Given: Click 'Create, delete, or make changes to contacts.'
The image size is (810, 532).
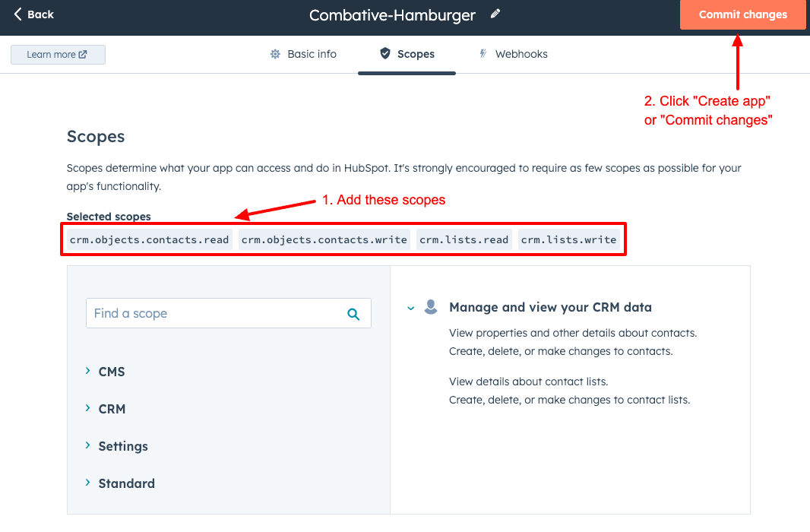Looking at the screenshot, I should [x=561, y=351].
